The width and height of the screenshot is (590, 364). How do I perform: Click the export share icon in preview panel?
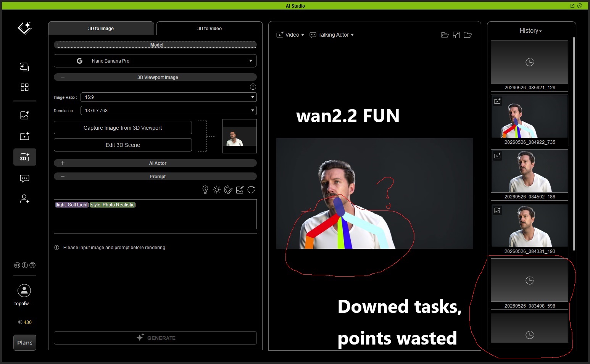(467, 35)
